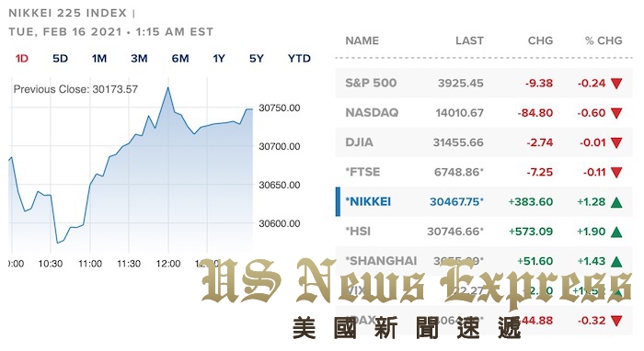Image resolution: width=644 pixels, height=351 pixels.
Task: Switch chart to 1M range
Action: click(99, 59)
